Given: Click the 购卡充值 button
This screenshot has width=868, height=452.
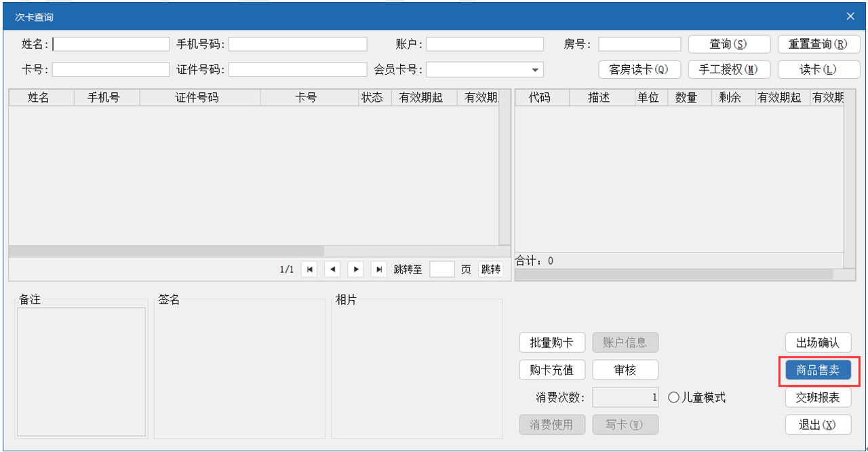Looking at the screenshot, I should coord(552,370).
